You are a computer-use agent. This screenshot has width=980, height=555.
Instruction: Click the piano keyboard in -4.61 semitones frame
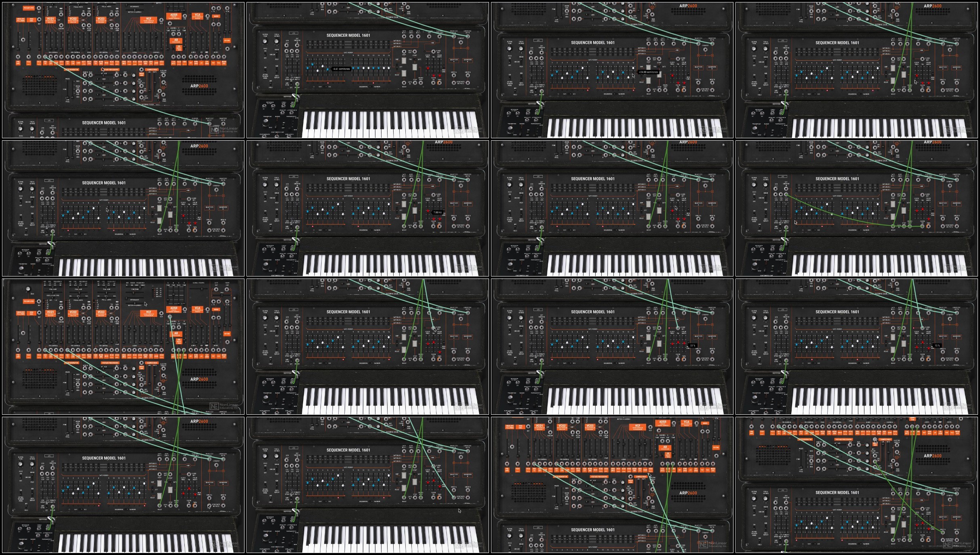390,124
